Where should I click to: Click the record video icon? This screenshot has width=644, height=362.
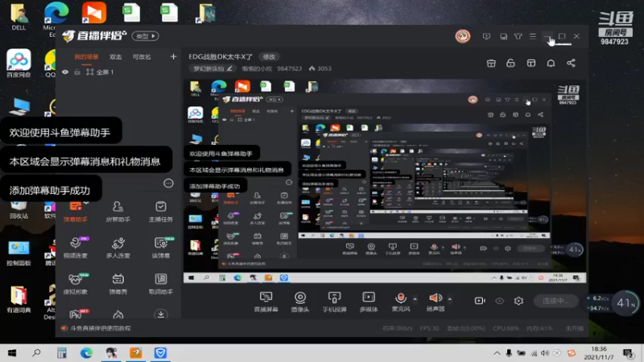click(480, 301)
